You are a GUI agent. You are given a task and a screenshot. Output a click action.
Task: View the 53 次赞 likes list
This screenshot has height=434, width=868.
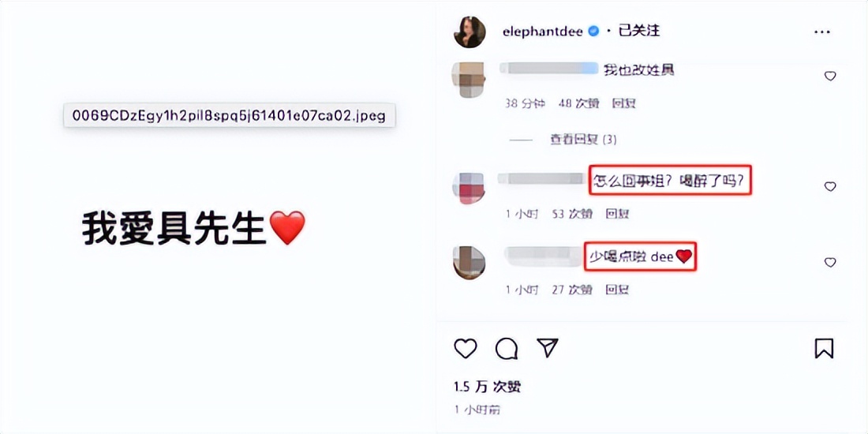point(572,214)
